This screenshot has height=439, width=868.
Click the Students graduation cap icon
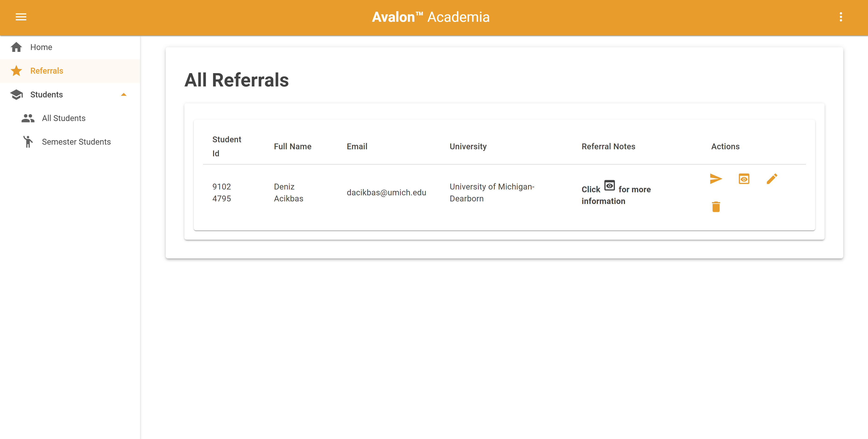click(x=16, y=95)
